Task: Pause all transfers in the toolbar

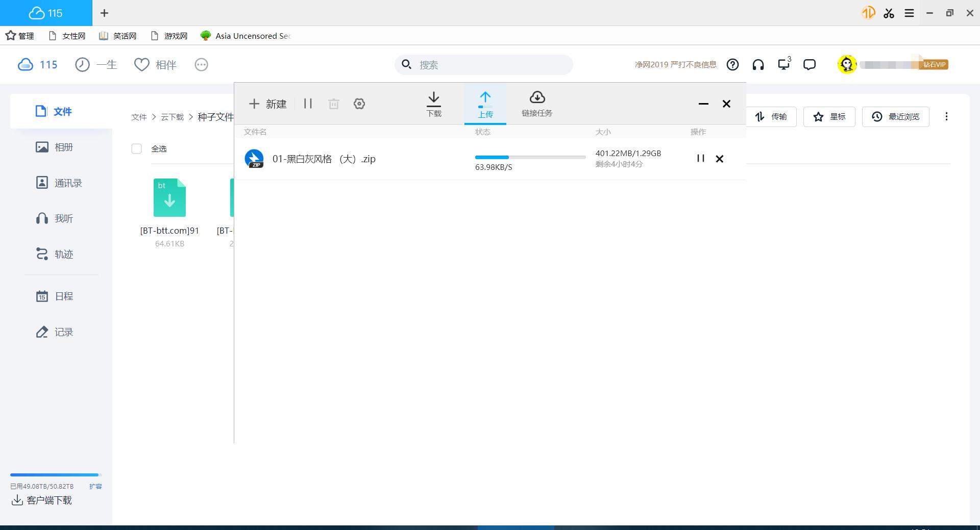Action: tap(308, 104)
